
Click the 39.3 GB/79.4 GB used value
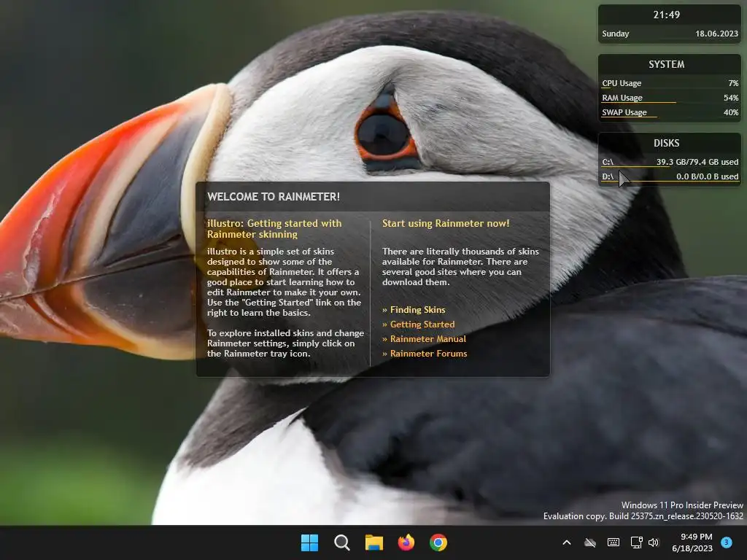[x=697, y=162]
